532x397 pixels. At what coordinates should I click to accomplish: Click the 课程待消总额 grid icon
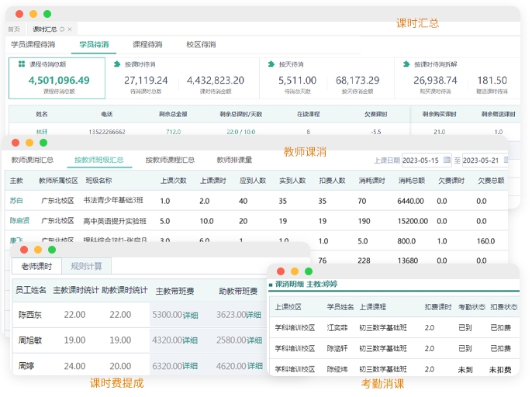click(x=22, y=64)
